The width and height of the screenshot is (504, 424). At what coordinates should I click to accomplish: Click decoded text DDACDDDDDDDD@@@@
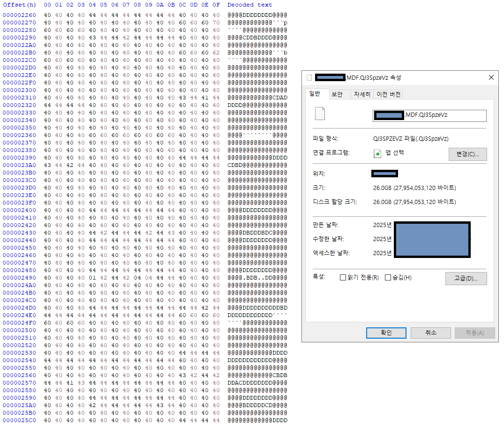click(x=257, y=383)
